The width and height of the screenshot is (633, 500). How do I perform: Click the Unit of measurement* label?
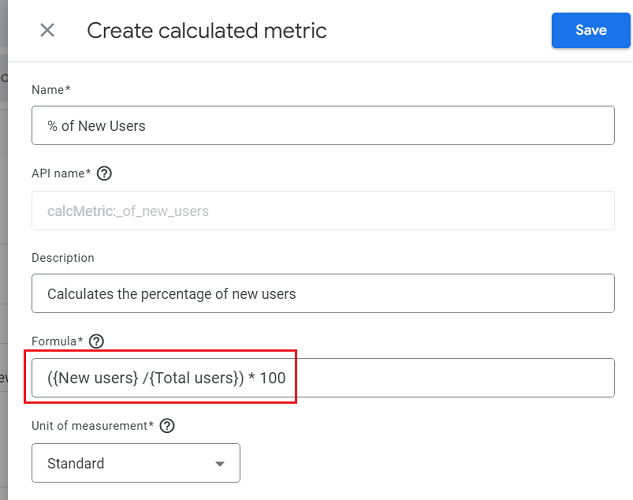coord(92,426)
